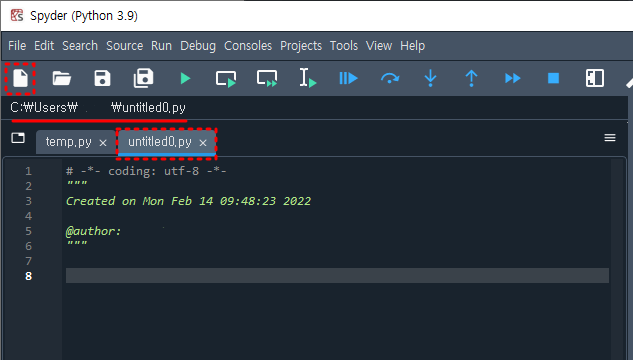Open the Edit menu
Image resolution: width=633 pixels, height=360 pixels.
44,46
